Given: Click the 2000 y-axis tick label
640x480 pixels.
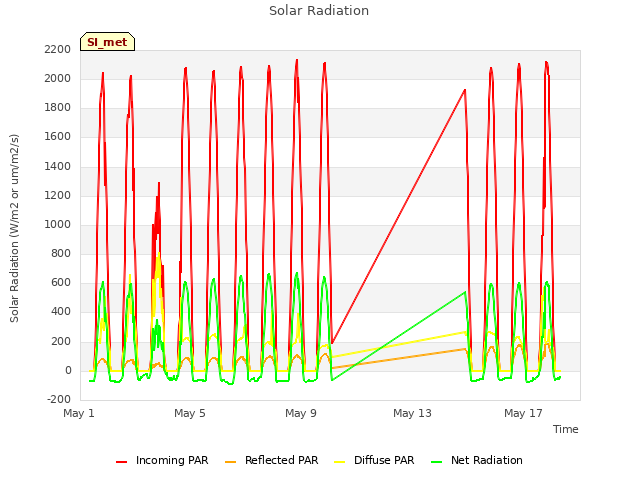Looking at the screenshot, I should point(58,78).
